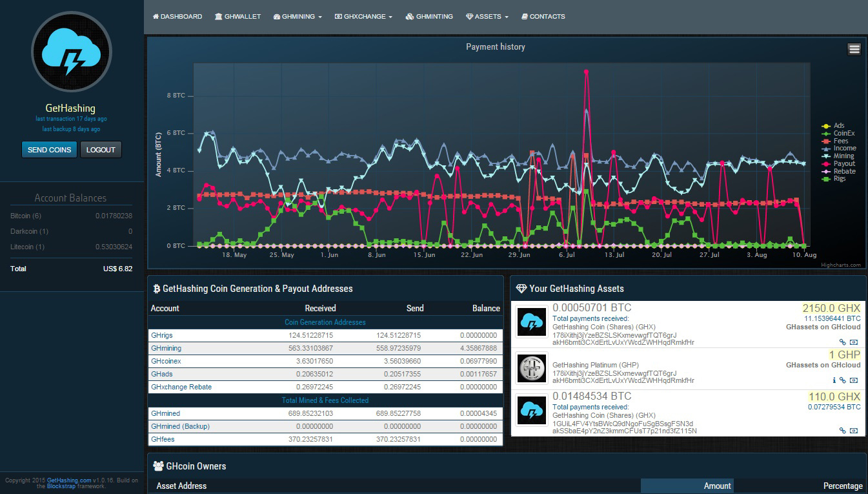This screenshot has height=494, width=868.
Task: Open the GHrigs account link
Action: (161, 335)
